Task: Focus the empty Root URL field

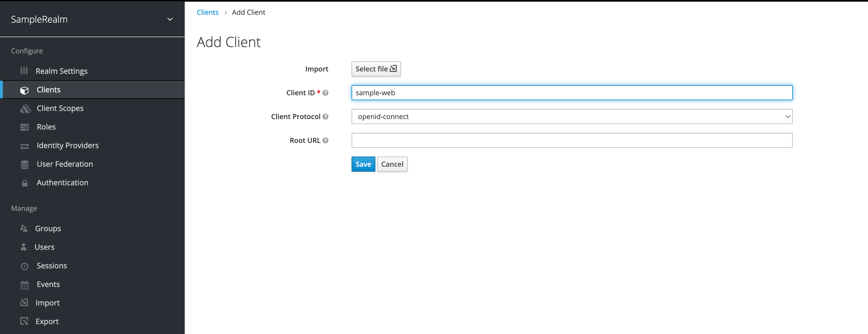Action: [572, 140]
